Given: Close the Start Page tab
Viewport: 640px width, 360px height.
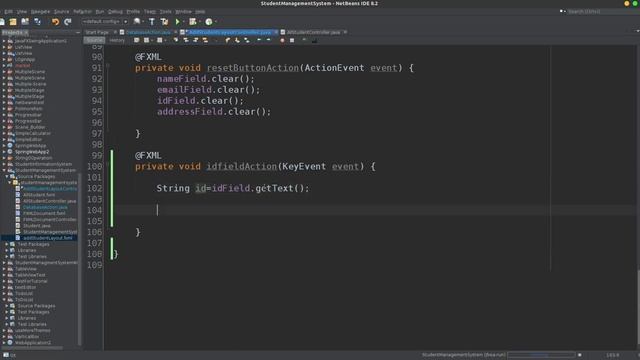Looking at the screenshot, I should tap(115, 32).
